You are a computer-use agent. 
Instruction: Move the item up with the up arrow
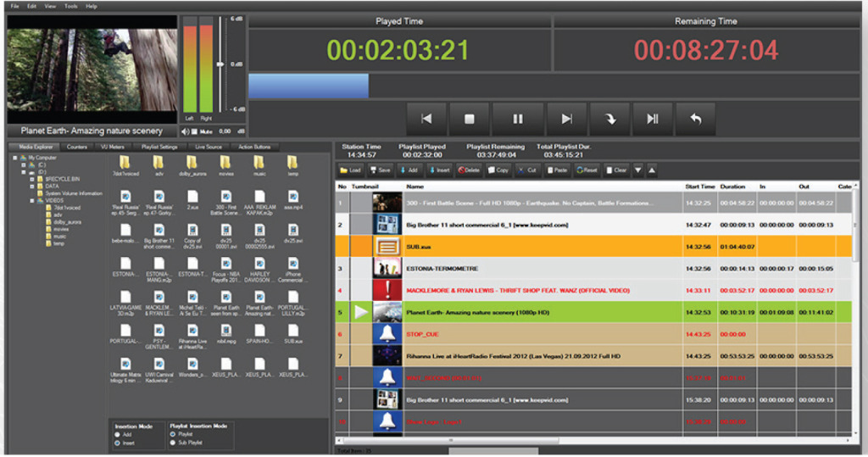point(651,170)
